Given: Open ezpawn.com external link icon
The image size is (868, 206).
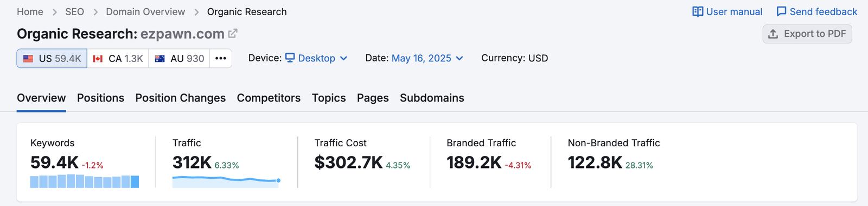Looking at the screenshot, I should [233, 34].
